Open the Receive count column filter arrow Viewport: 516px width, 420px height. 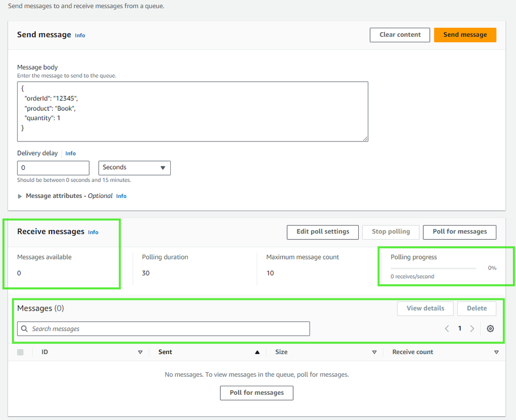[x=496, y=352]
